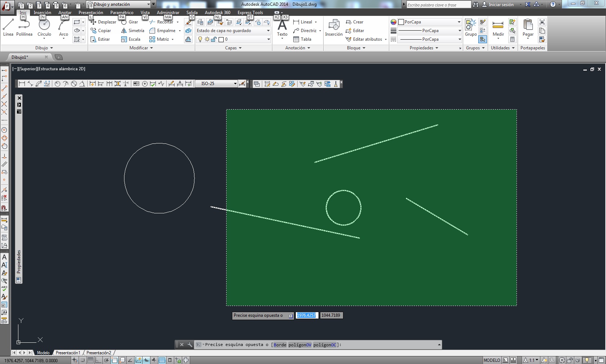The image size is (606, 364).
Task: Click the X coordinate input 1976.4257
Action: 307,315
